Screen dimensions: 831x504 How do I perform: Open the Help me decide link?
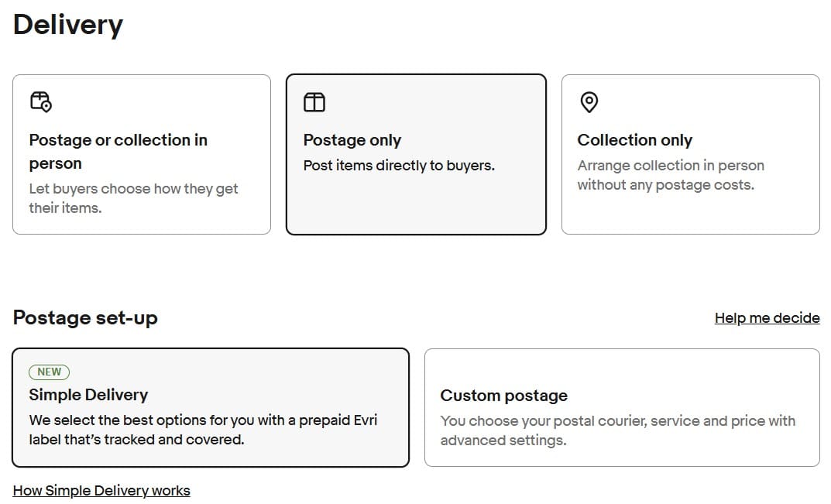(x=767, y=318)
